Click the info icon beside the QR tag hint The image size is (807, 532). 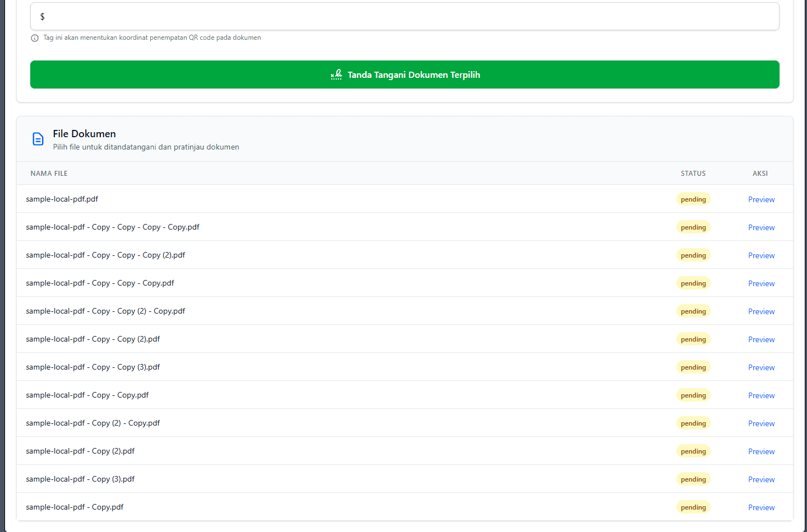[35, 38]
